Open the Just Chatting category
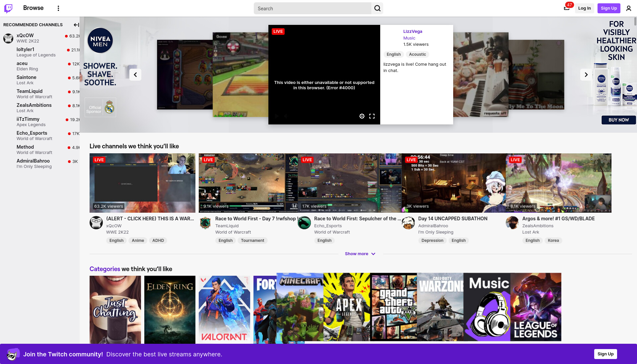Viewport: 637px width, 364px height. (x=115, y=310)
